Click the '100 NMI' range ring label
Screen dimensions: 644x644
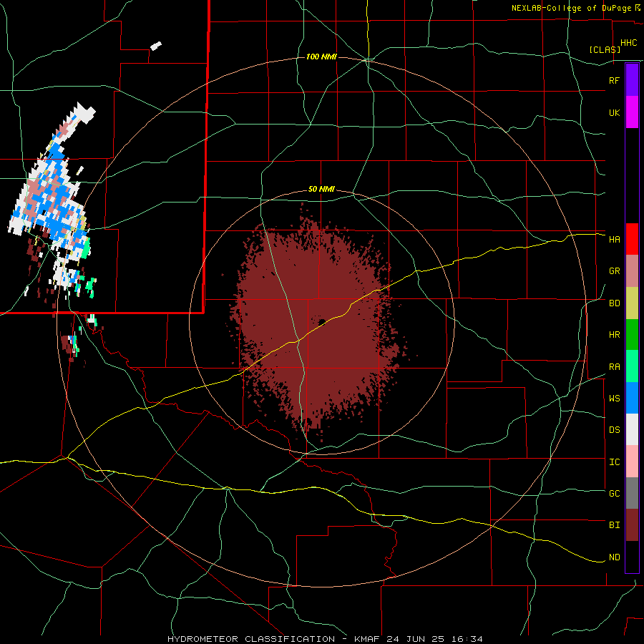321,57
